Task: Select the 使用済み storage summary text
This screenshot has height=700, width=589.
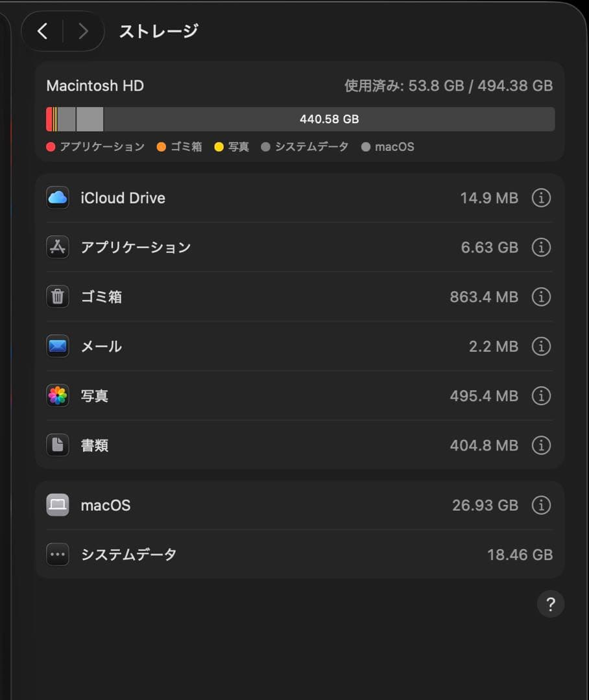Action: click(447, 85)
